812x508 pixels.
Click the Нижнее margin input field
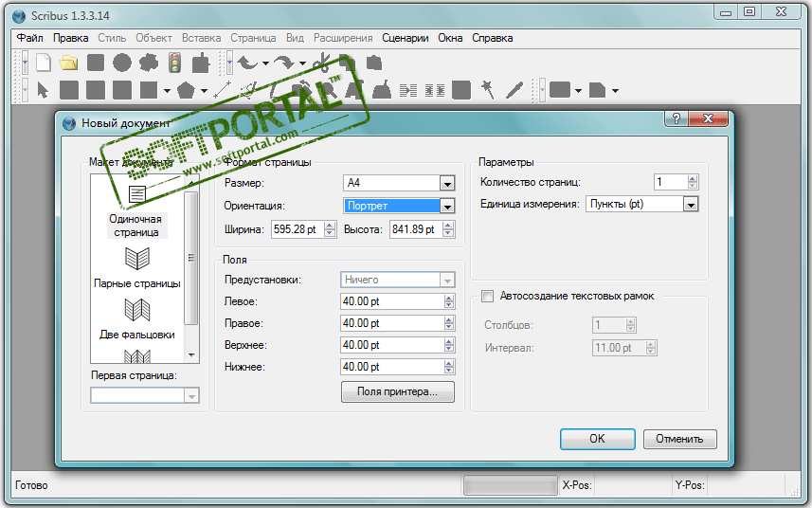[398, 367]
